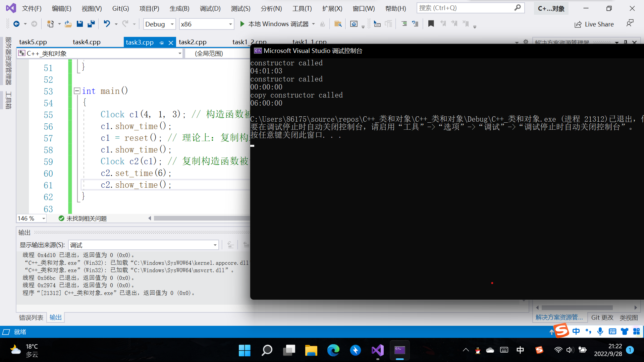Viewport: 644px width, 362px height.
Task: Click the Save All toolbar icon
Action: click(91, 24)
